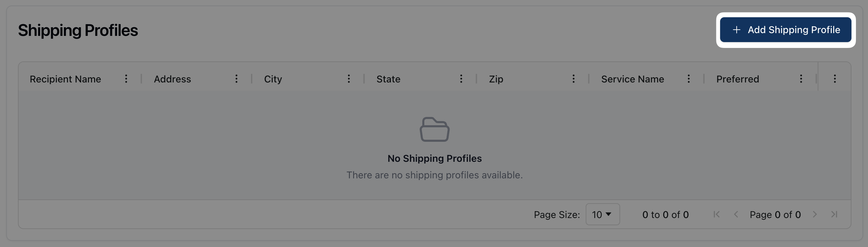The image size is (868, 247).
Task: Open Address column options menu
Action: pyautogui.click(x=236, y=79)
